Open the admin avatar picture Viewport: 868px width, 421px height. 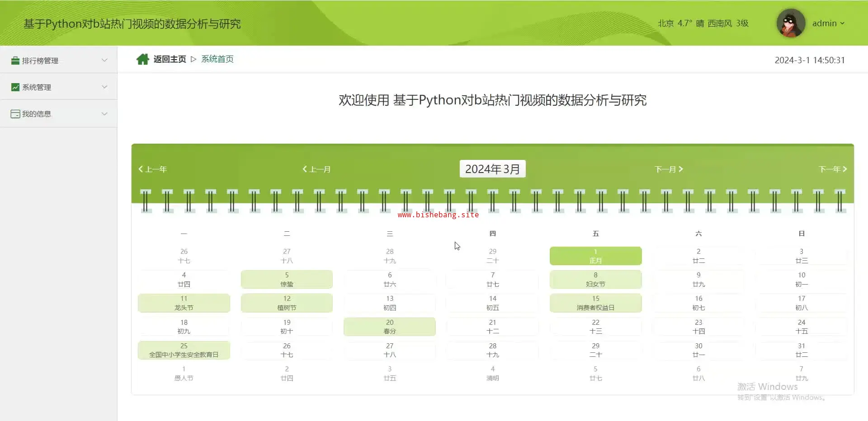coord(790,23)
